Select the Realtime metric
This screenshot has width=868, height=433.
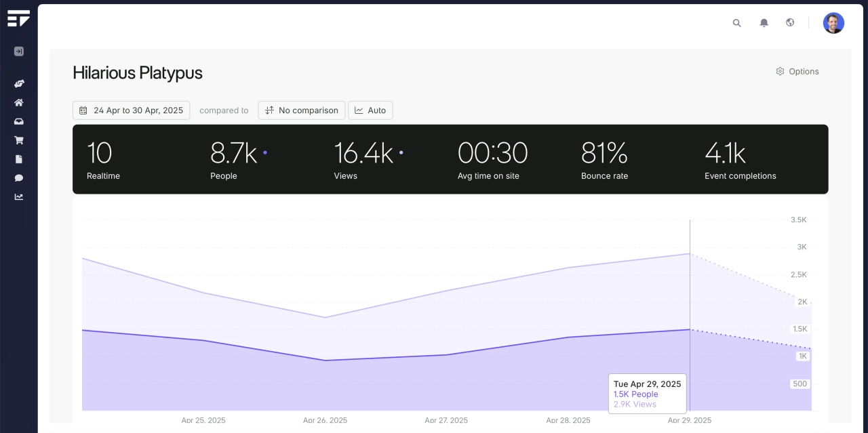tap(103, 160)
